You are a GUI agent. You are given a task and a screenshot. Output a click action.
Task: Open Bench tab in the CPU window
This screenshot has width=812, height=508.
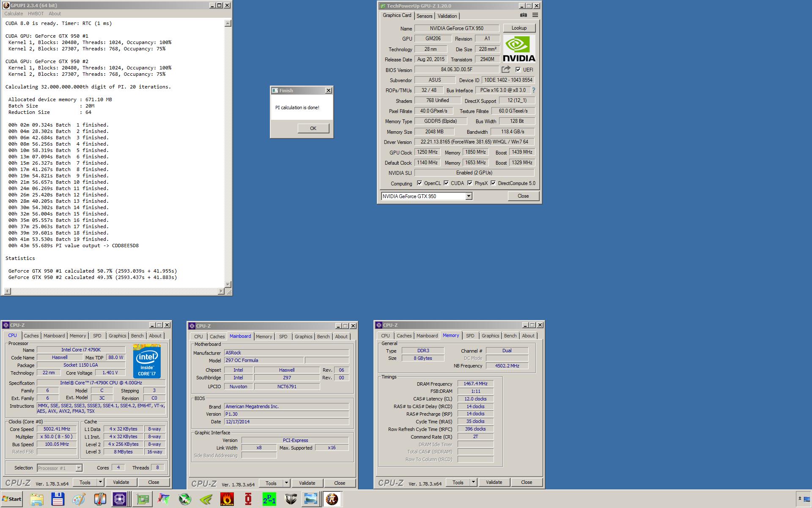137,336
